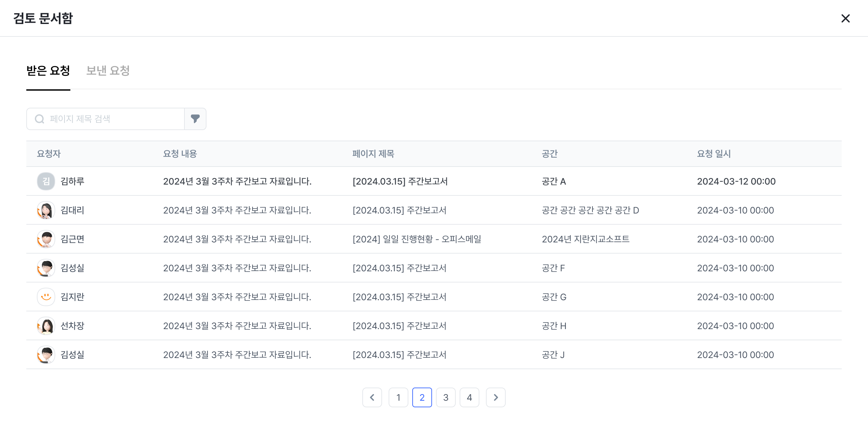This screenshot has width=868, height=448.
Task: Click 김근면's avatar image
Action: pos(46,239)
